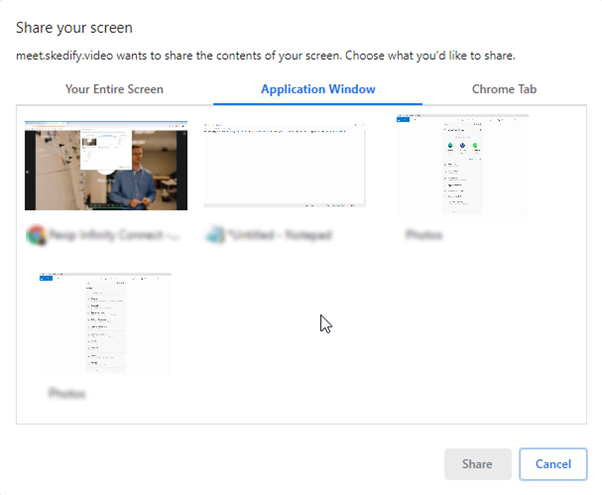This screenshot has height=495, width=602.
Task: Click the Photos label in the top row
Action: click(x=424, y=235)
